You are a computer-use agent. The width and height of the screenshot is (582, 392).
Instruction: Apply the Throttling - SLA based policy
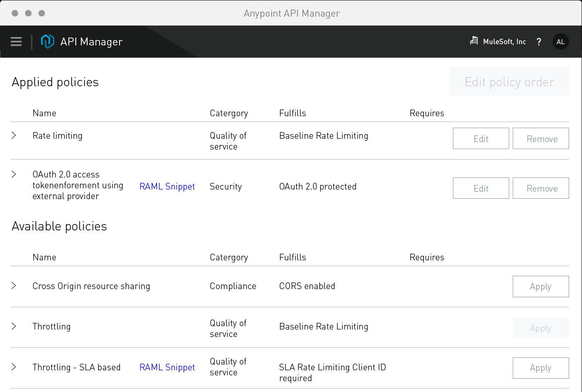click(540, 368)
